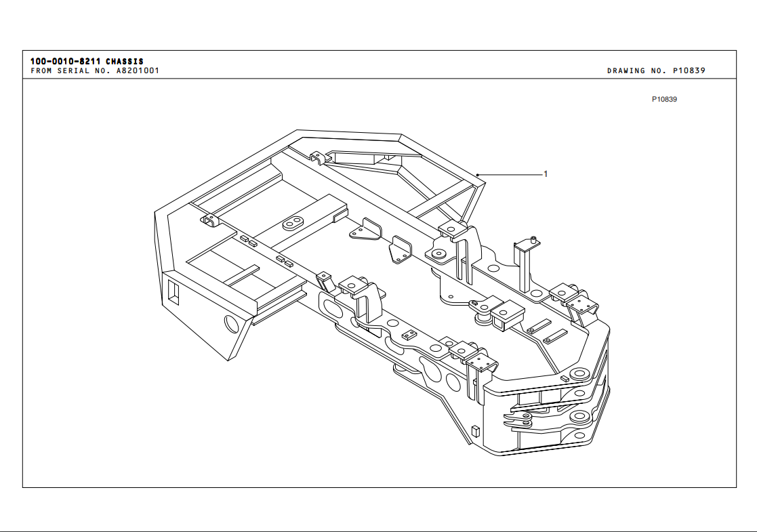Click the oval two-hole plate on the center beam

coord(293,223)
